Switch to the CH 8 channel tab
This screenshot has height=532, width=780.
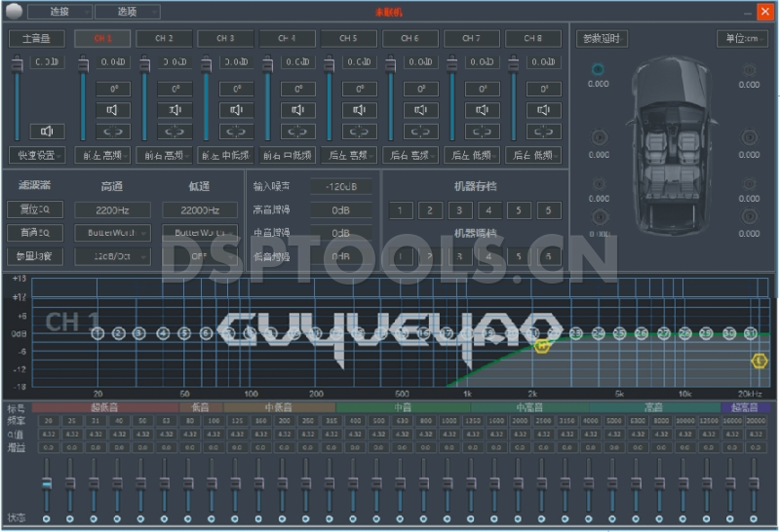point(532,38)
